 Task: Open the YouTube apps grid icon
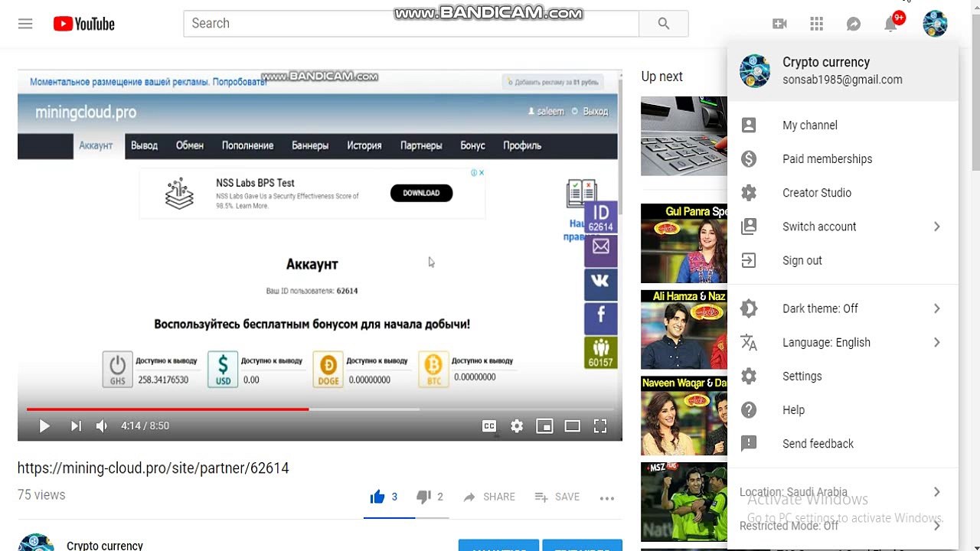tap(816, 24)
